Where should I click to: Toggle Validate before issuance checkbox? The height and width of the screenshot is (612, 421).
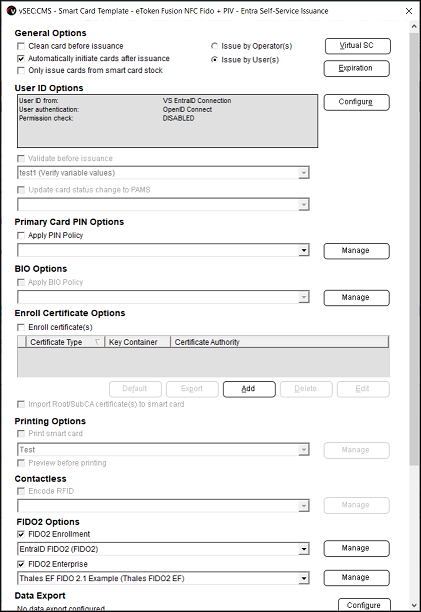coord(21,158)
